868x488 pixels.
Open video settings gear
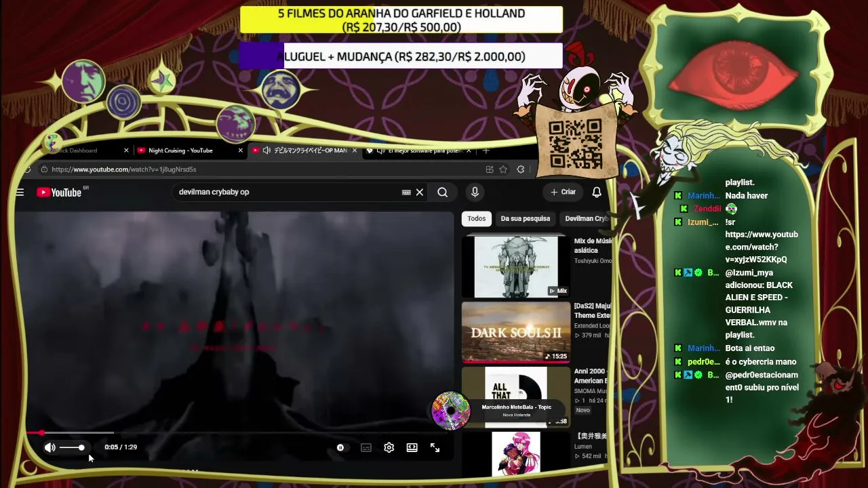coord(389,447)
